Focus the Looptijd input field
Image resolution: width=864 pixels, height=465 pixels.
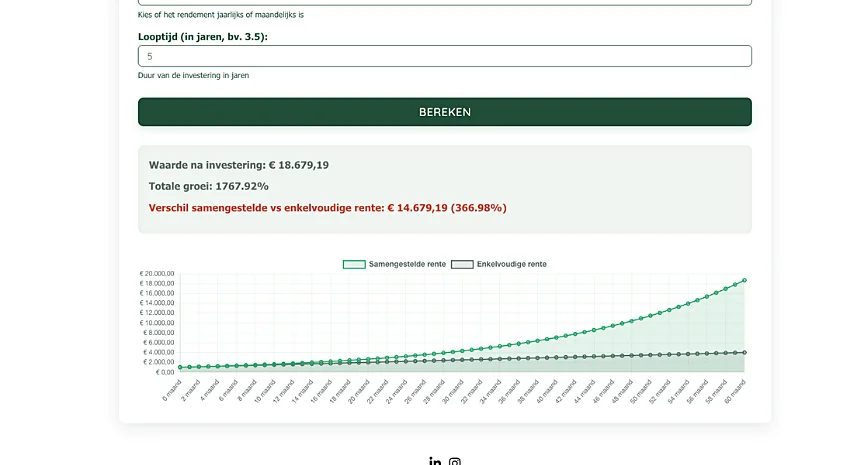(x=445, y=56)
